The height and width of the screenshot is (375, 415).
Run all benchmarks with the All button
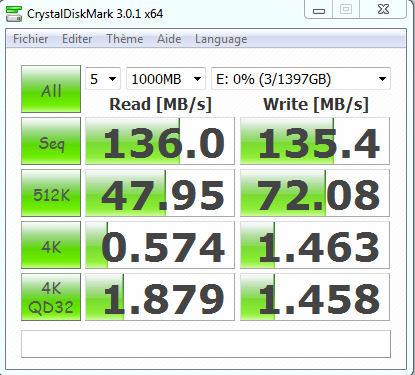click(x=51, y=89)
